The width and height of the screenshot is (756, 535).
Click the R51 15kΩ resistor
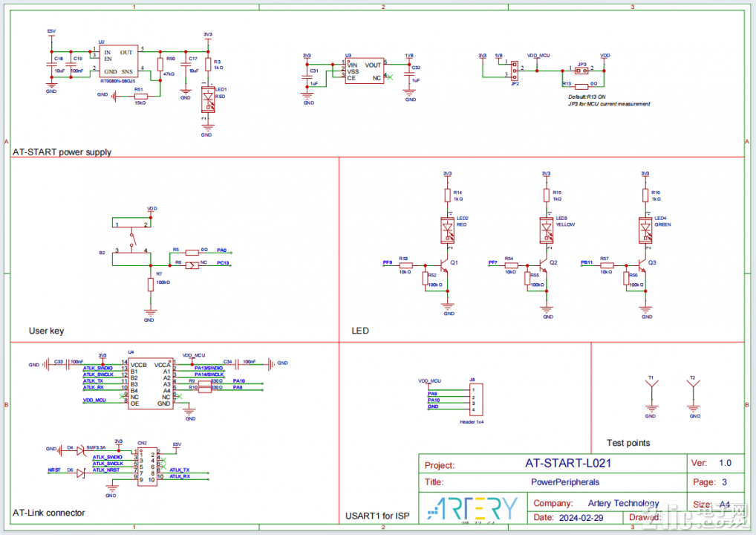coord(141,97)
